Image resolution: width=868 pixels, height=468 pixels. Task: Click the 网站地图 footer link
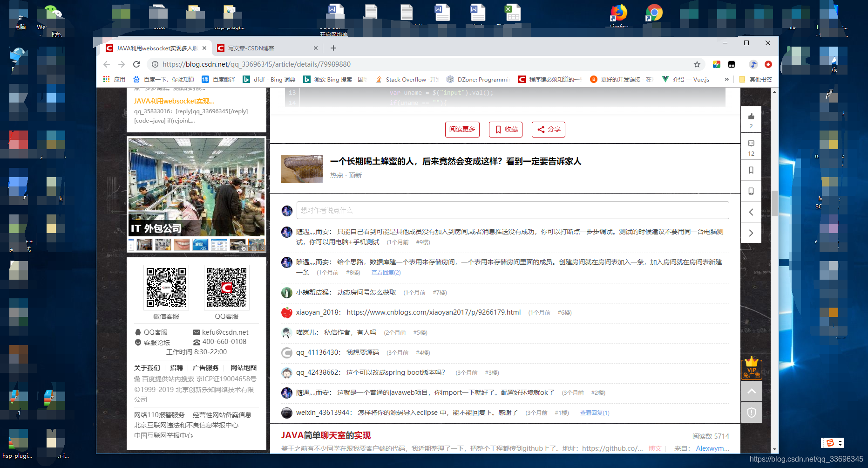(244, 368)
